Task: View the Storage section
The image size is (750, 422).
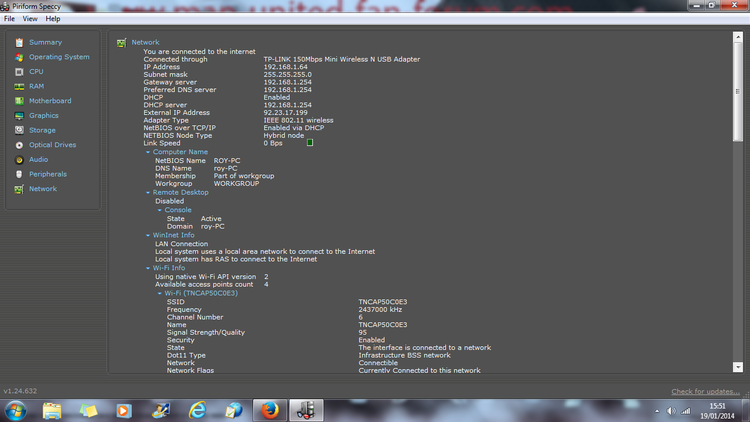Action: click(42, 130)
